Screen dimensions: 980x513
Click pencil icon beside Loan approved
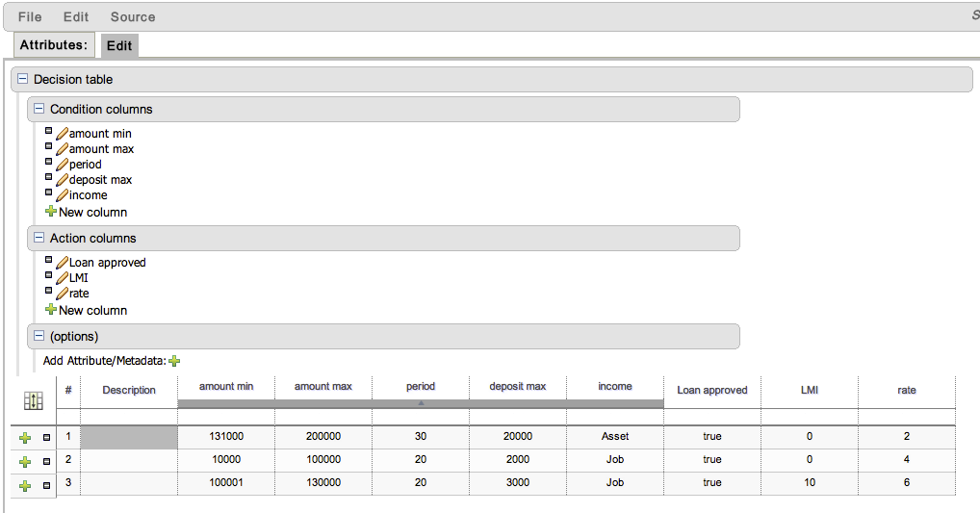pyautogui.click(x=63, y=263)
